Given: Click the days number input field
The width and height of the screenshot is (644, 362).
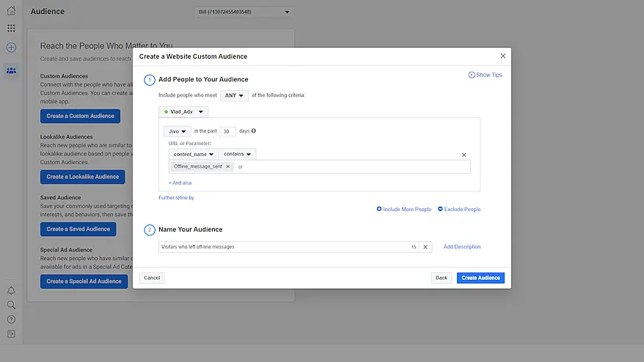Looking at the screenshot, I should [x=227, y=131].
